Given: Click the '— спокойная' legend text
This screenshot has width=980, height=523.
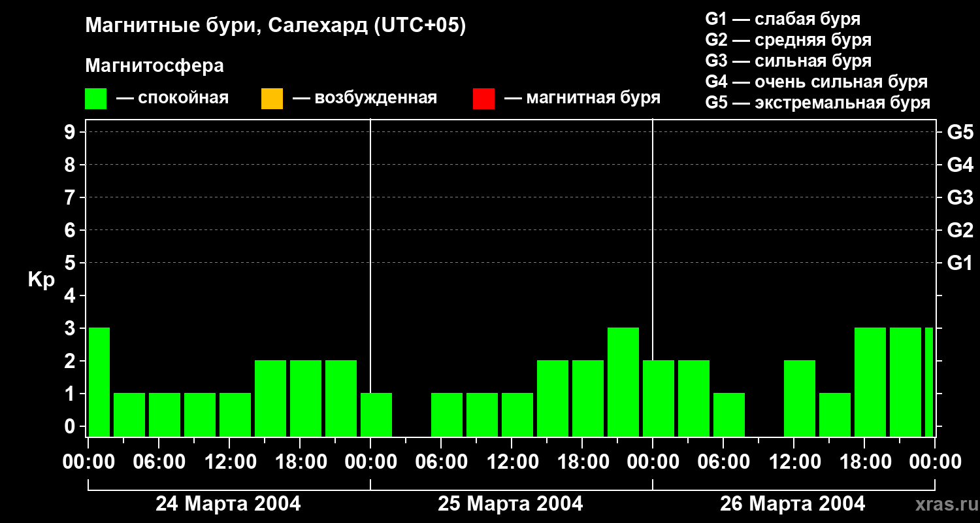Looking at the screenshot, I should coord(172,98).
